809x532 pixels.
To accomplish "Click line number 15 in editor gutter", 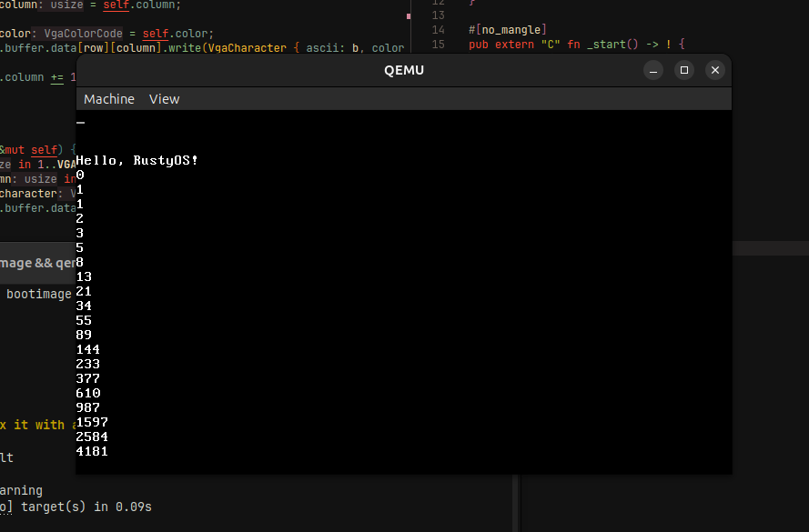I will coord(438,45).
